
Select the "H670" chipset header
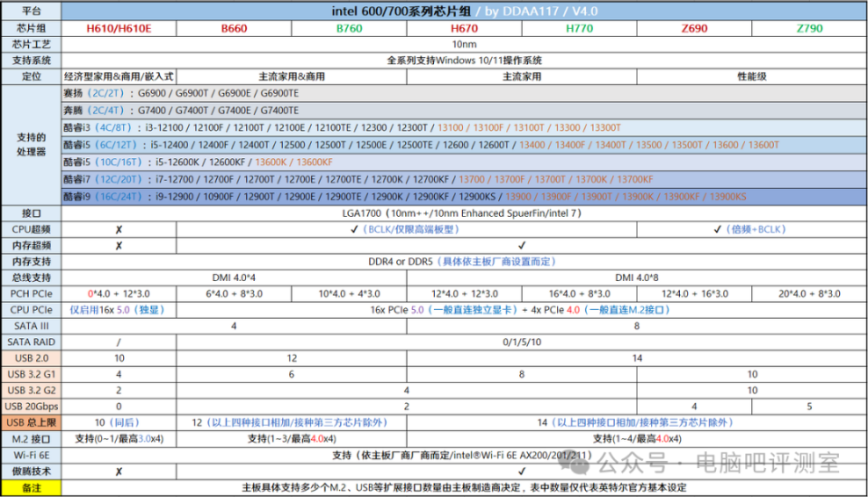[464, 28]
